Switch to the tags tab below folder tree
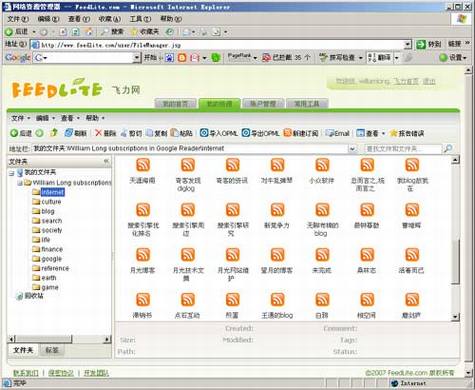475x390 pixels. coord(52,350)
